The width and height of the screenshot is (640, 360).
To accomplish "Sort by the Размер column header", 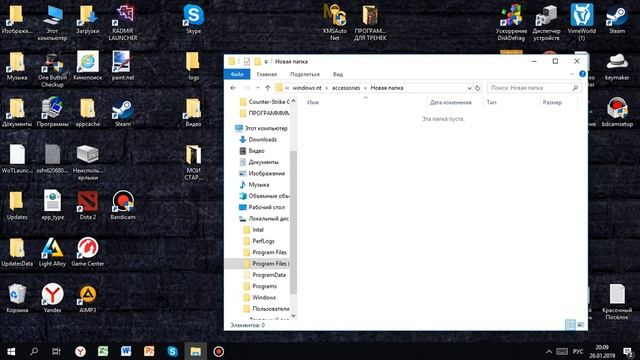I will click(552, 102).
